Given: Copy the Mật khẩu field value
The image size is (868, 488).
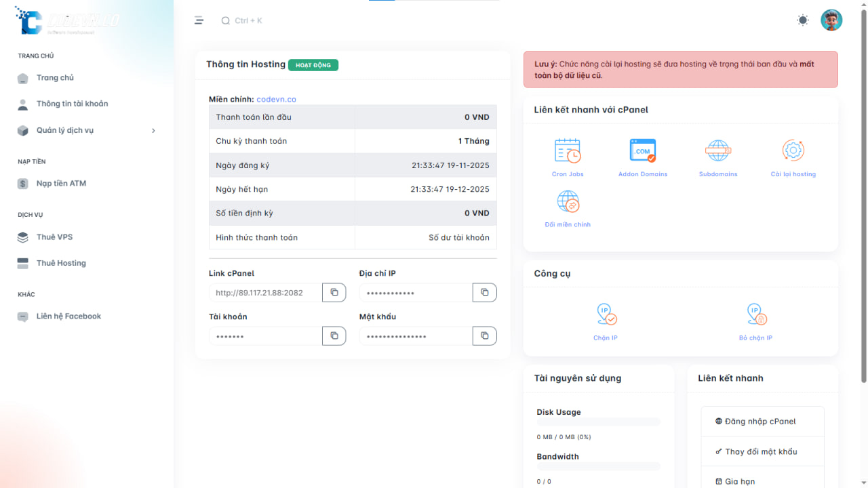Looking at the screenshot, I should point(484,336).
